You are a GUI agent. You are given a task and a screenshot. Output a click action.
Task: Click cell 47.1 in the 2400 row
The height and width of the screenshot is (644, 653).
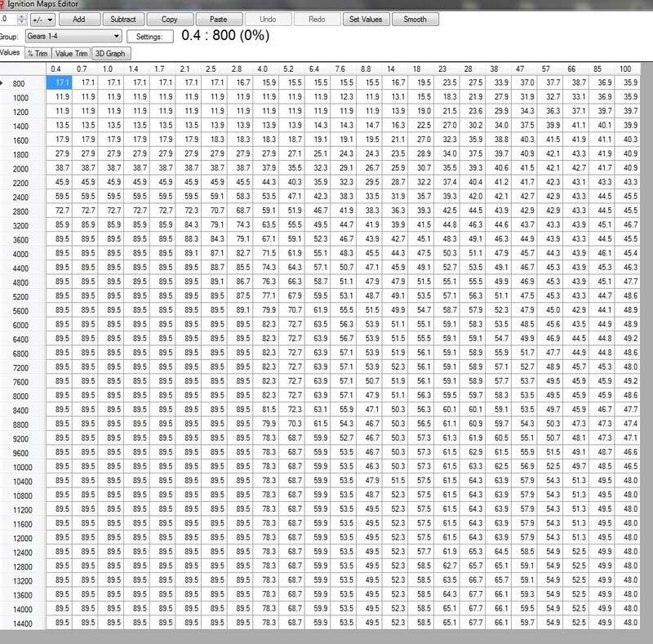tap(292, 196)
